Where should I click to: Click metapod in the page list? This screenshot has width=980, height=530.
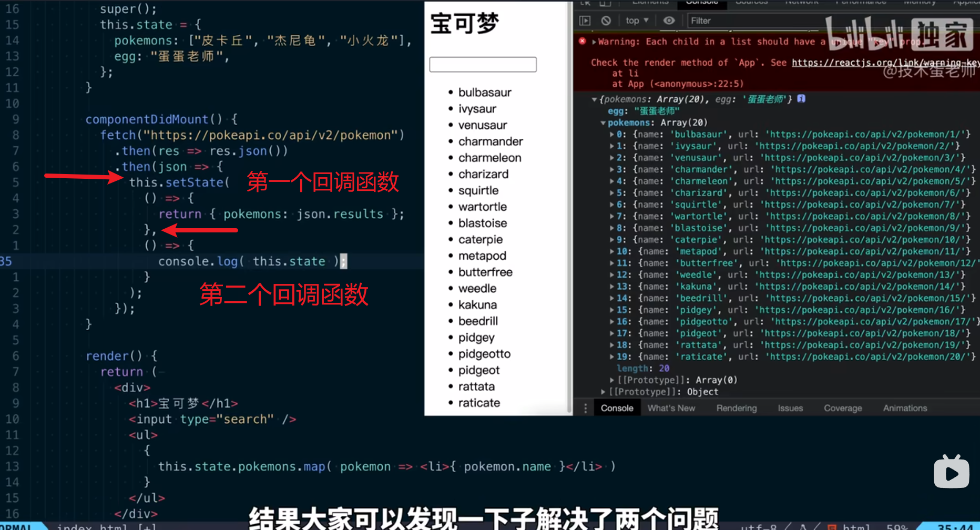click(482, 256)
